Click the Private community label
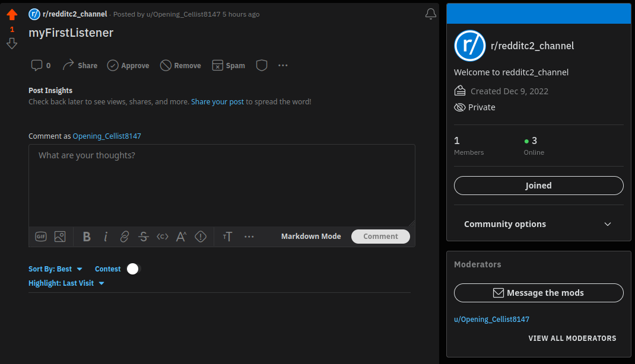 click(x=481, y=107)
